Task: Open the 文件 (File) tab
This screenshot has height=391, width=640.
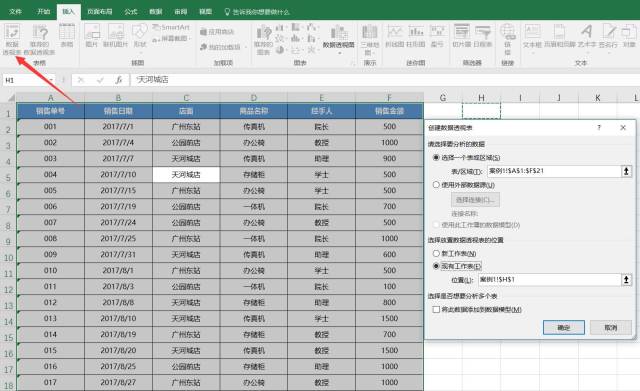Action: click(x=16, y=11)
